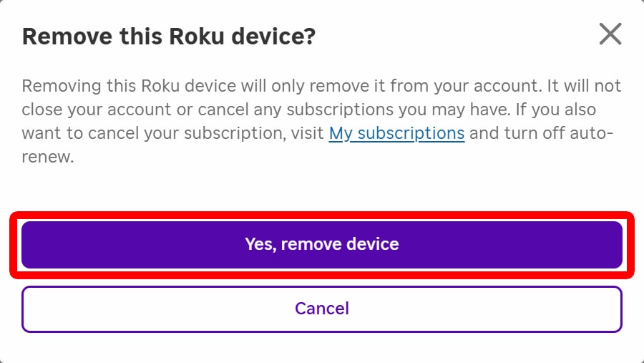Dismiss the dialog using the X icon
The image size is (644, 363).
click(610, 34)
